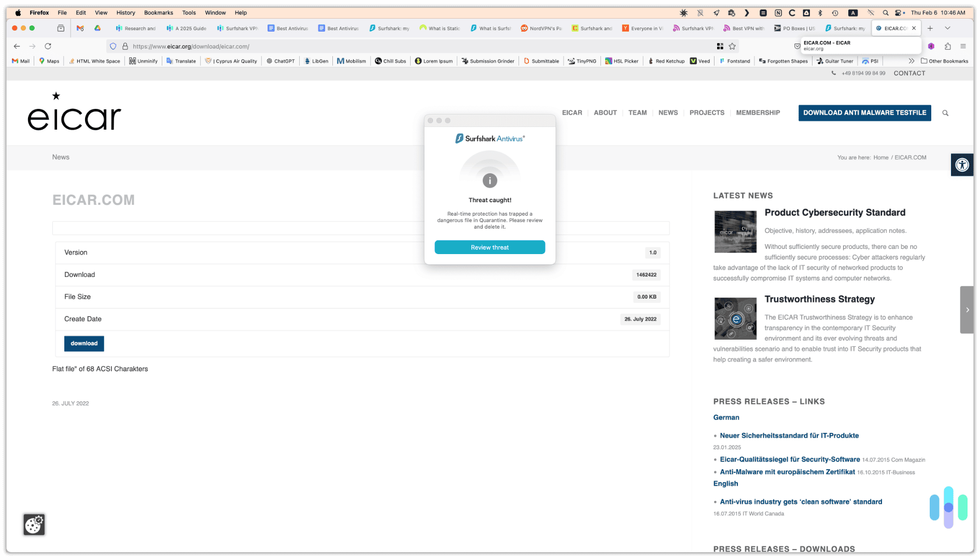Open the cookie settings icon
The image size is (980, 560).
pyautogui.click(x=34, y=524)
